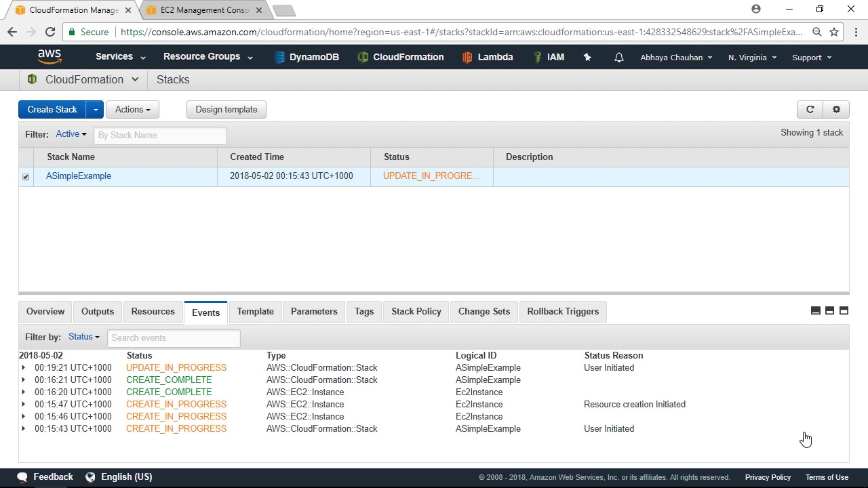Expand the 00:16:20 CREATE_COMPLETE event
Viewport: 868px width, 488px height.
click(24, 392)
